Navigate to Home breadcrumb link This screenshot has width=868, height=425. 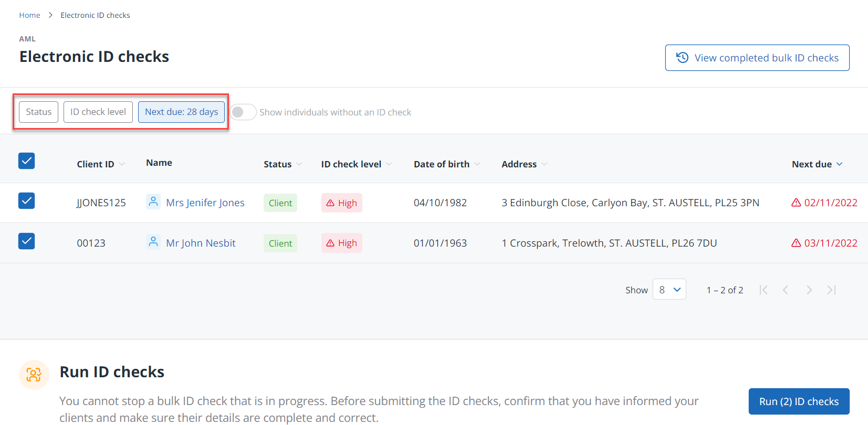click(x=29, y=15)
